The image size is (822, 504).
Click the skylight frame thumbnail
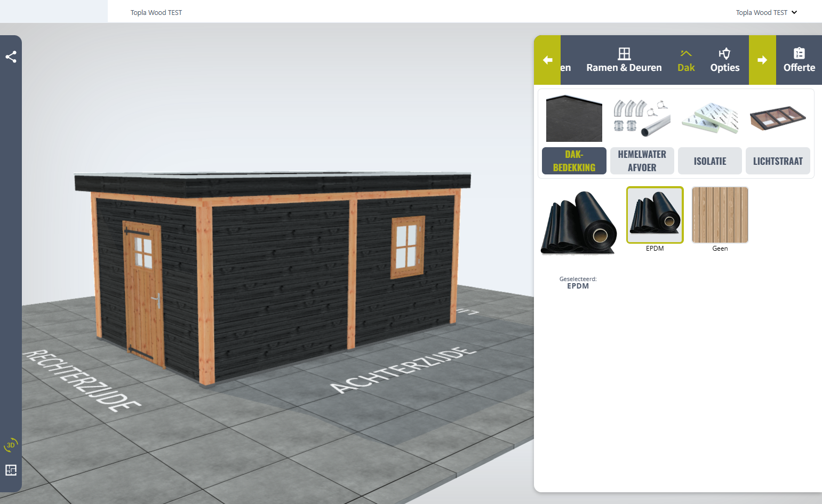point(778,118)
